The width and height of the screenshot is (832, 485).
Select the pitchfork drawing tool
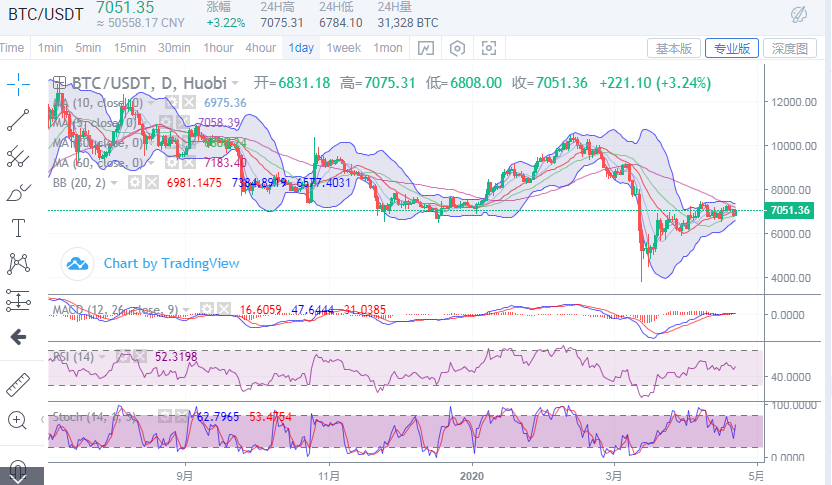[x=18, y=157]
